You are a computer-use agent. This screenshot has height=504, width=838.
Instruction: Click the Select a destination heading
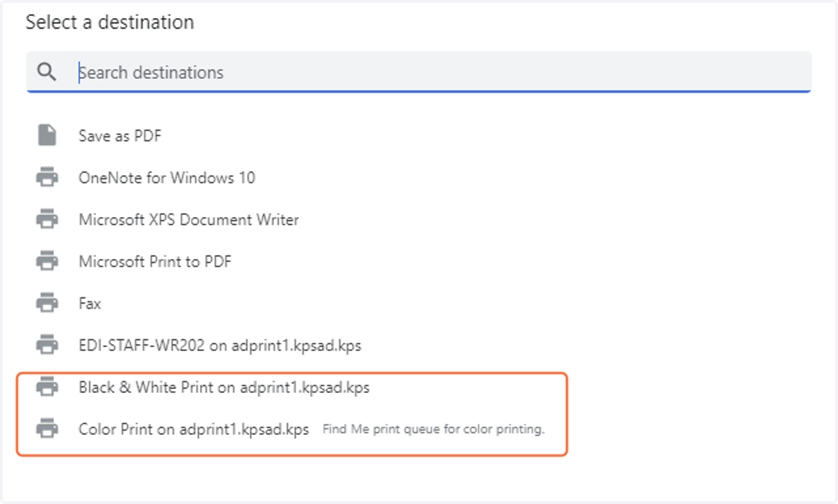(110, 22)
